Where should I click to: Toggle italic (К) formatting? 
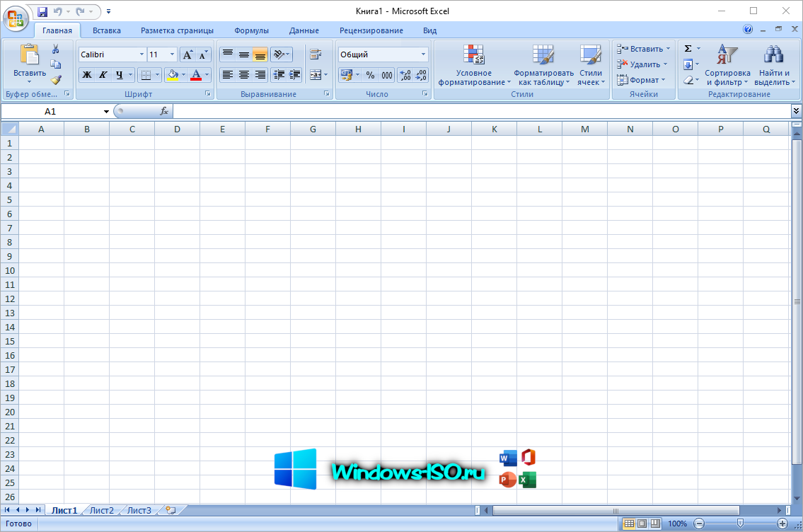pos(103,75)
